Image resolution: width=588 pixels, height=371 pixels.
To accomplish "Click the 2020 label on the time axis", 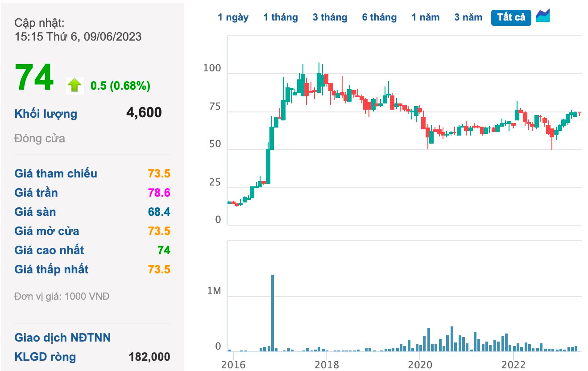I will point(419,364).
